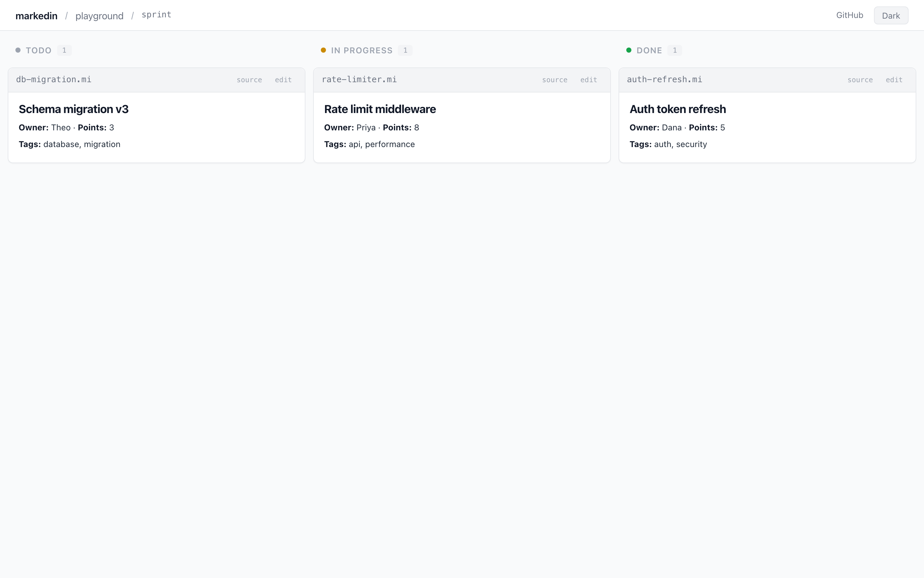Select the DONE column heading
The height and width of the screenshot is (578, 924).
(649, 50)
